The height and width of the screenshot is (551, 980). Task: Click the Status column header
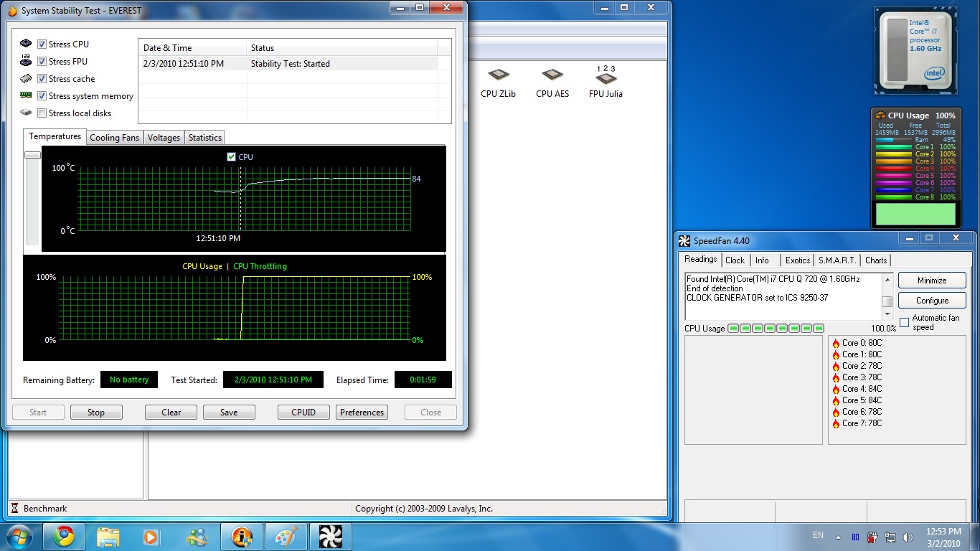click(x=341, y=48)
